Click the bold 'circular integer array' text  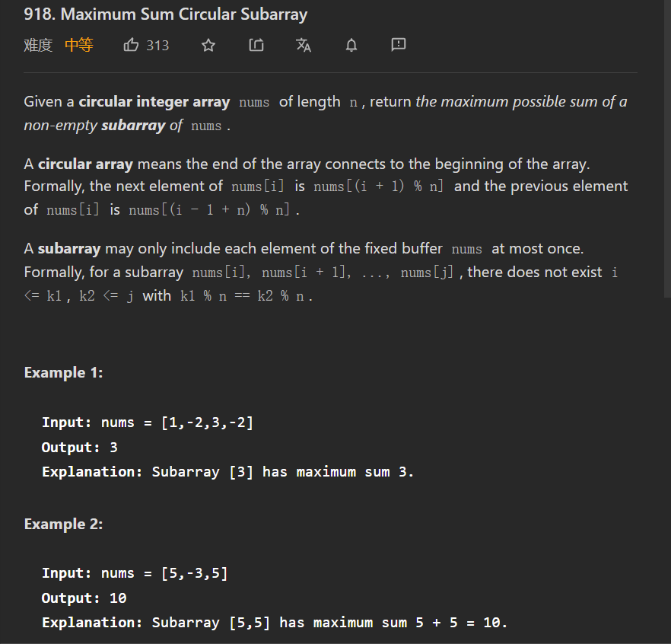click(x=154, y=101)
